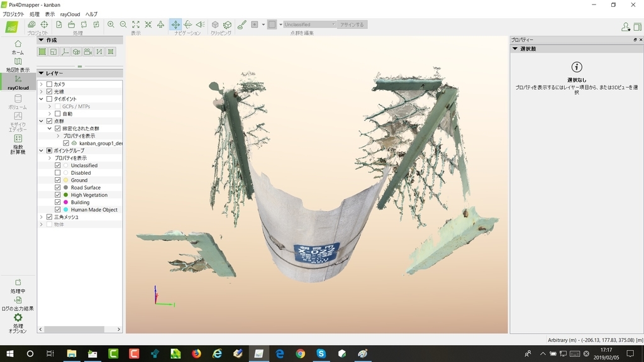Collapse the タイポイント tree node
This screenshot has height=362, width=644.
coord(41,99)
